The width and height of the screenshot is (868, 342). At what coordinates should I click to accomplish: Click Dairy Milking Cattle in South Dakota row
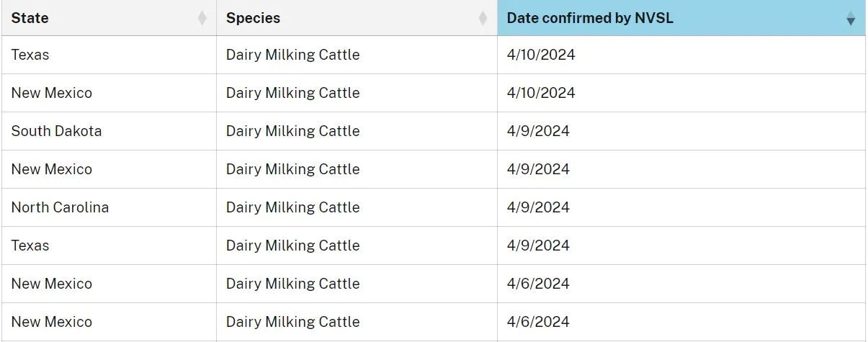click(x=292, y=131)
